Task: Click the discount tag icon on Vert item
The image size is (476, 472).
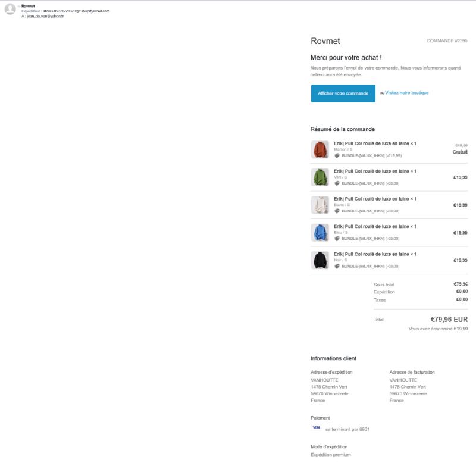Action: [x=337, y=183]
